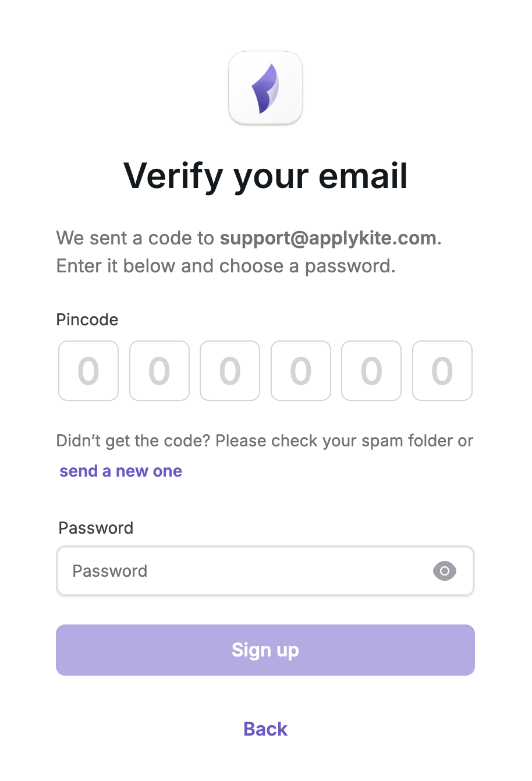
Task: Focus the Password input field
Action: (x=244, y=571)
